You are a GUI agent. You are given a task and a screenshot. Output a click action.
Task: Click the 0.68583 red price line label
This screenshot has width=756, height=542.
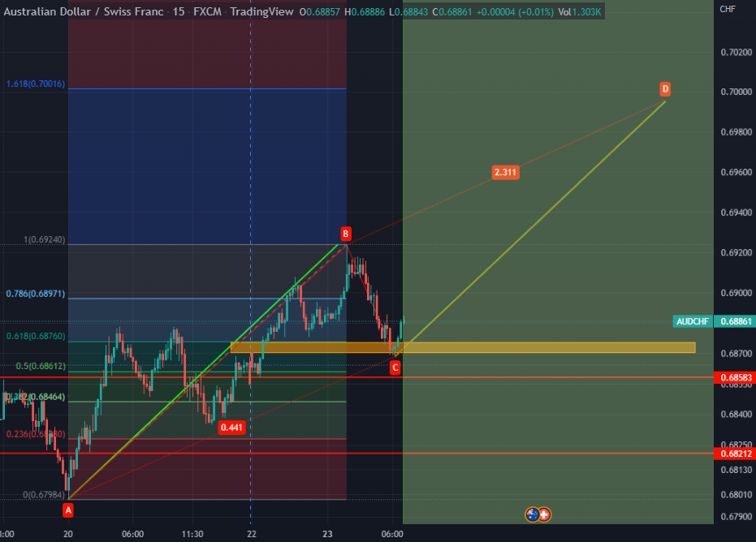(x=735, y=378)
